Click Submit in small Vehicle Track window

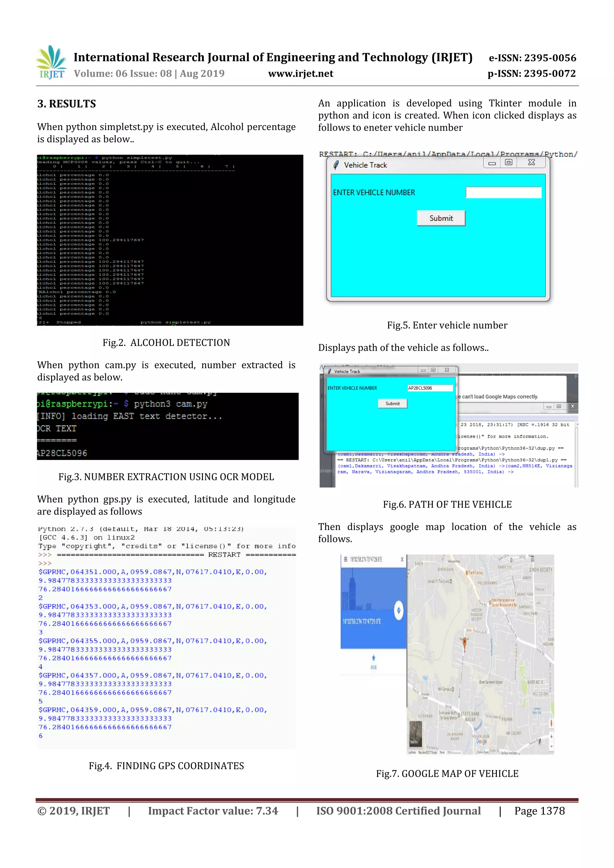click(392, 403)
